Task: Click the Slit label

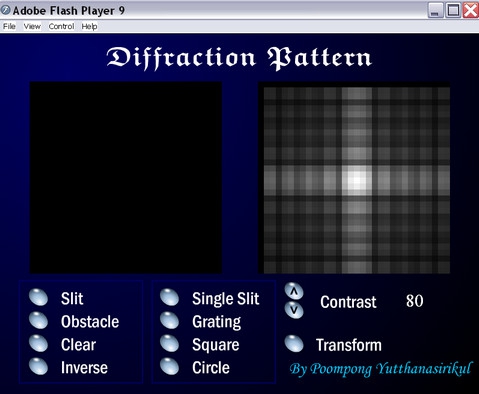Action: [x=72, y=298]
